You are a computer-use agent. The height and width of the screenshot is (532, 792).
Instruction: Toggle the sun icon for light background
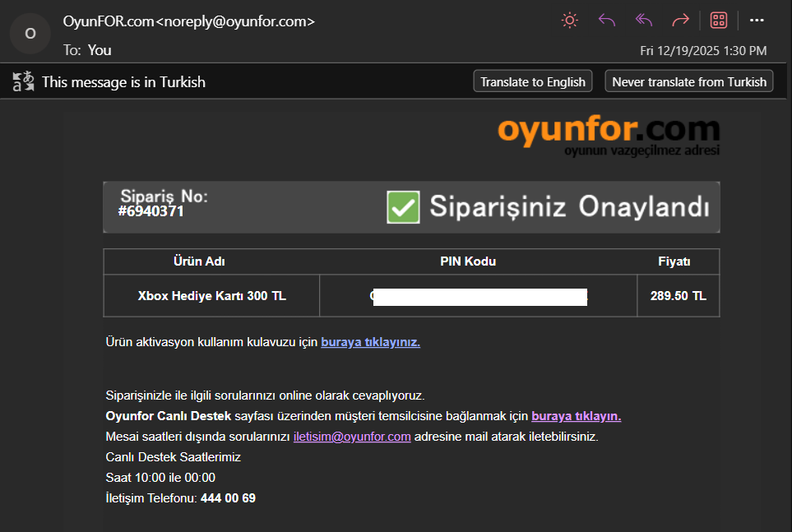[569, 21]
